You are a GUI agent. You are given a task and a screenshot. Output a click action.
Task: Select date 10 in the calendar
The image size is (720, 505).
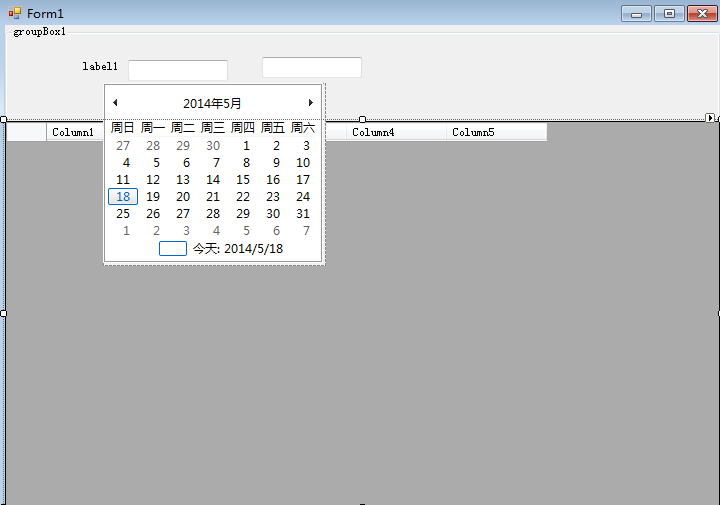click(x=303, y=163)
